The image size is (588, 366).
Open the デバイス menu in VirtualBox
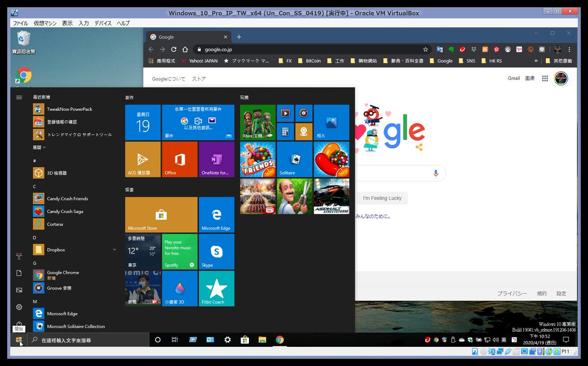pos(103,23)
